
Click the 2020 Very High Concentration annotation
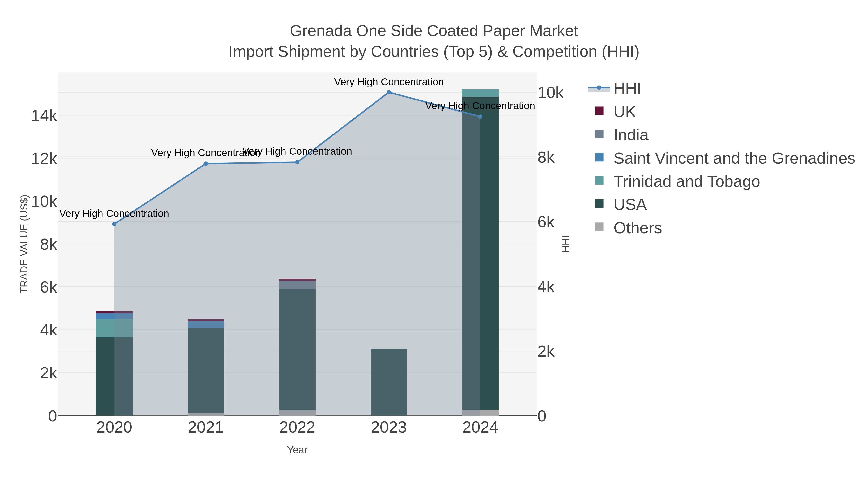click(114, 214)
